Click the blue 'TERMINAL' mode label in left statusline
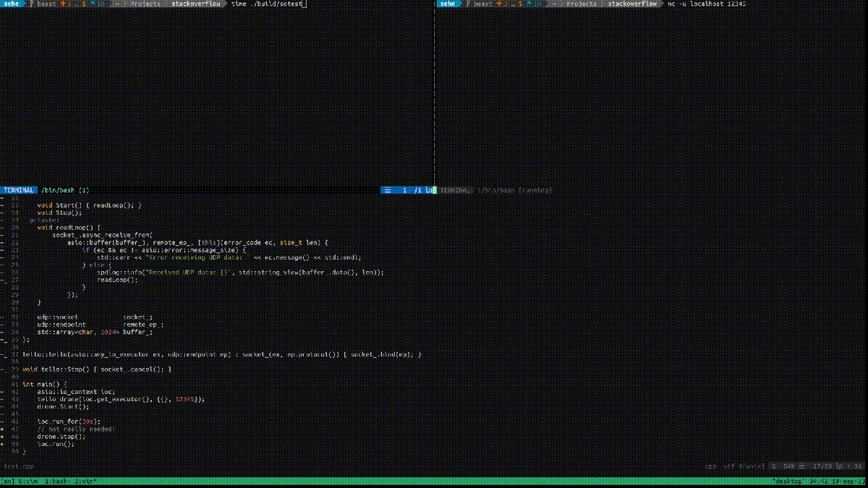 coord(18,190)
